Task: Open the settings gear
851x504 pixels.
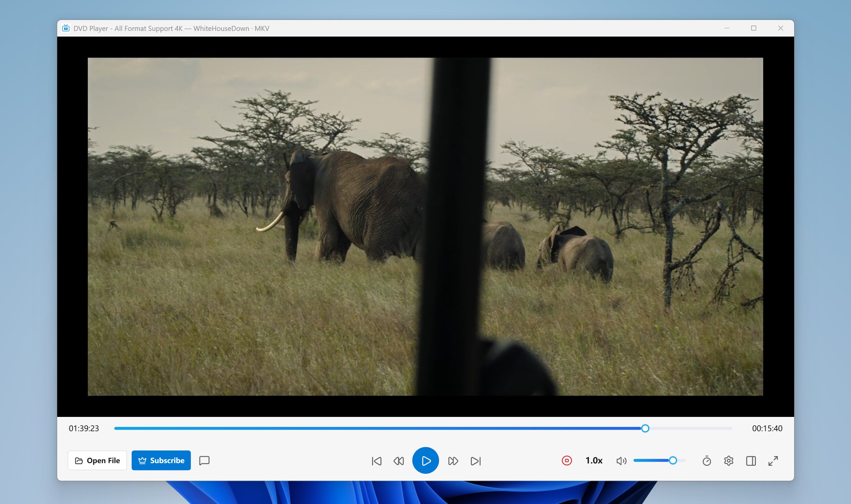Action: pyautogui.click(x=729, y=461)
